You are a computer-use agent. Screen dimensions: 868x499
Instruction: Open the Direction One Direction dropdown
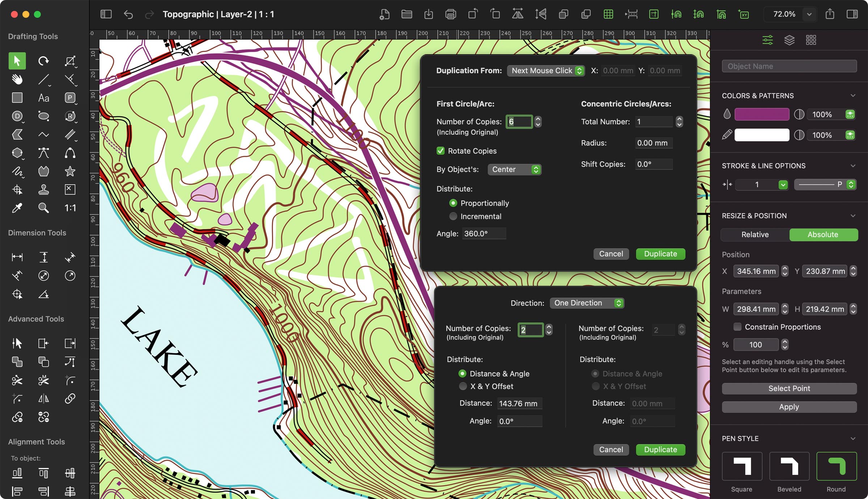(587, 303)
